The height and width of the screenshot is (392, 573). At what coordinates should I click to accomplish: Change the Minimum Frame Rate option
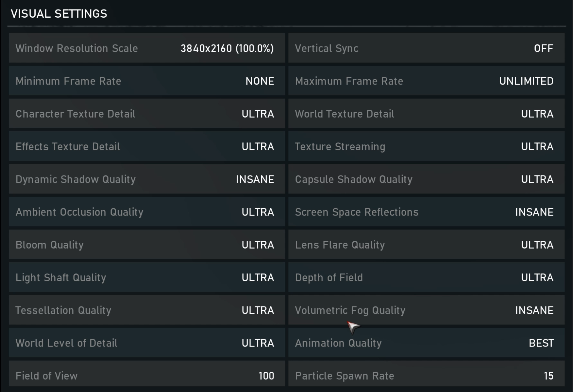click(147, 81)
